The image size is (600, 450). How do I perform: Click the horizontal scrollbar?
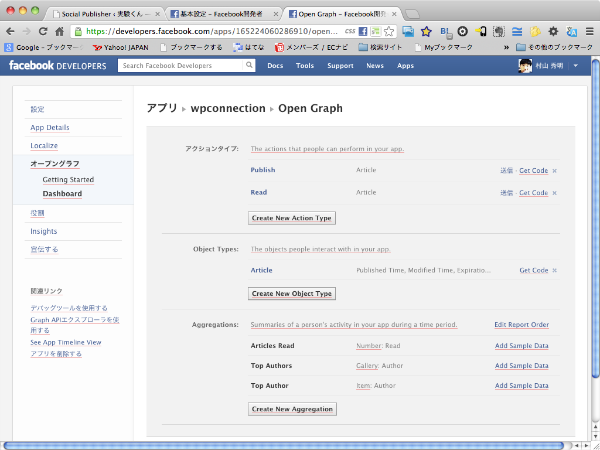click(x=283, y=446)
